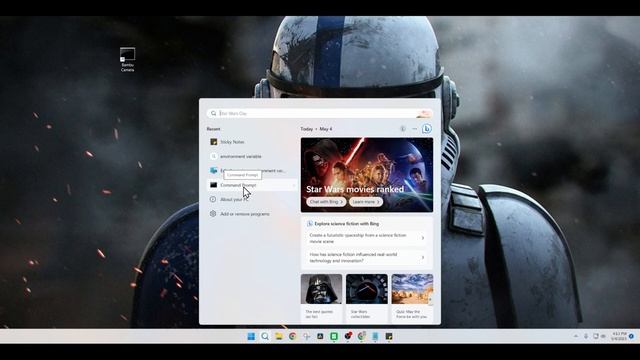Screen dimensions: 640x360
Task: Click the Star Wars Day search highlight icon
Action: coord(424,113)
